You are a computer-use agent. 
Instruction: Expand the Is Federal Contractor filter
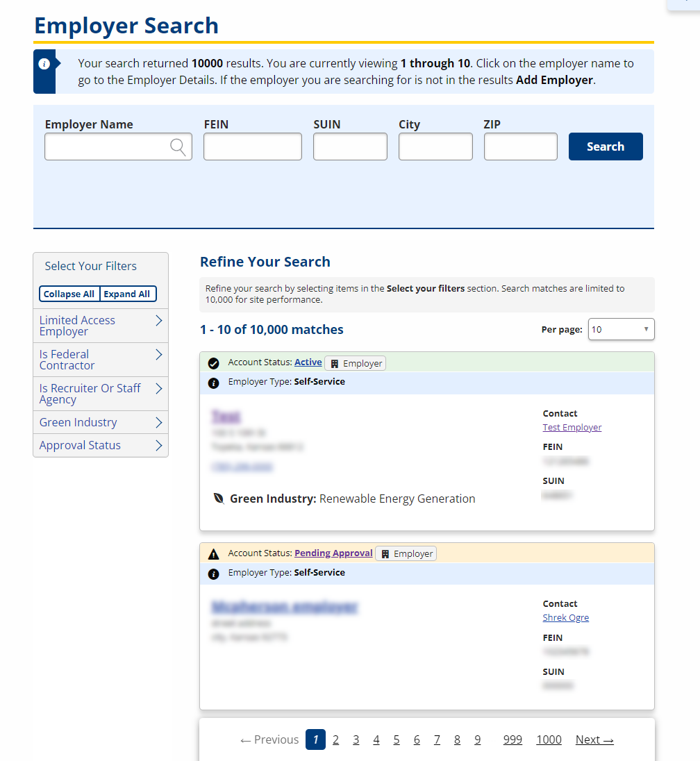coord(101,360)
